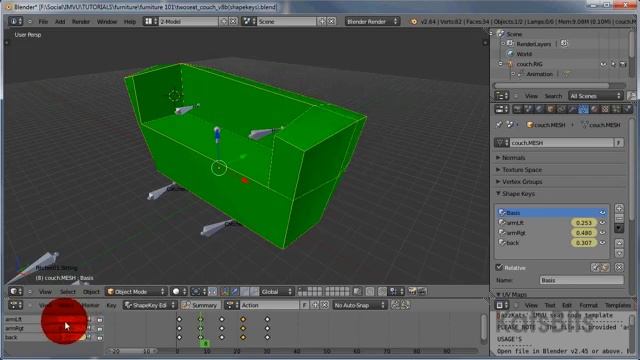Select the Basis shape key row

(x=551, y=213)
